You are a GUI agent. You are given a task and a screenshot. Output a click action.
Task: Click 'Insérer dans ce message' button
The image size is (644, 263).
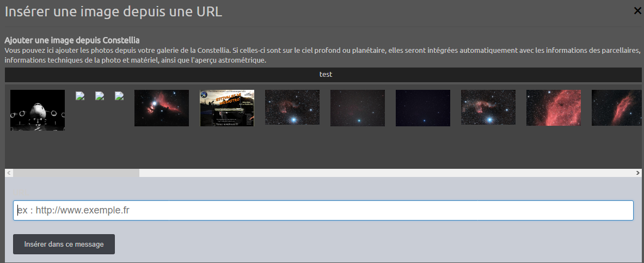pos(64,244)
